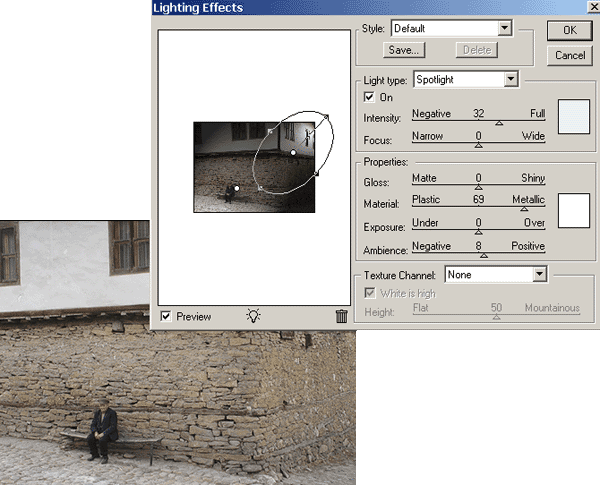Toggle the White is high checkbox

[x=370, y=293]
